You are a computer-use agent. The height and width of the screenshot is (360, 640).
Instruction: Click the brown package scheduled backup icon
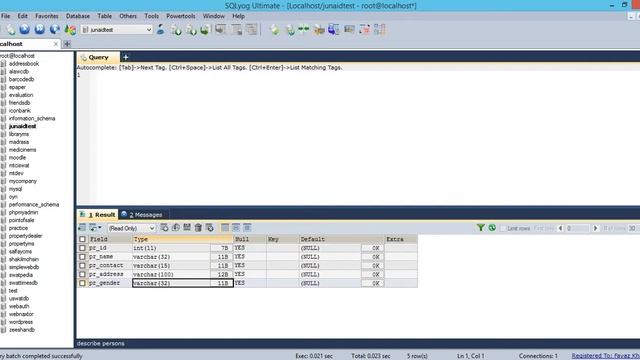coord(319,29)
